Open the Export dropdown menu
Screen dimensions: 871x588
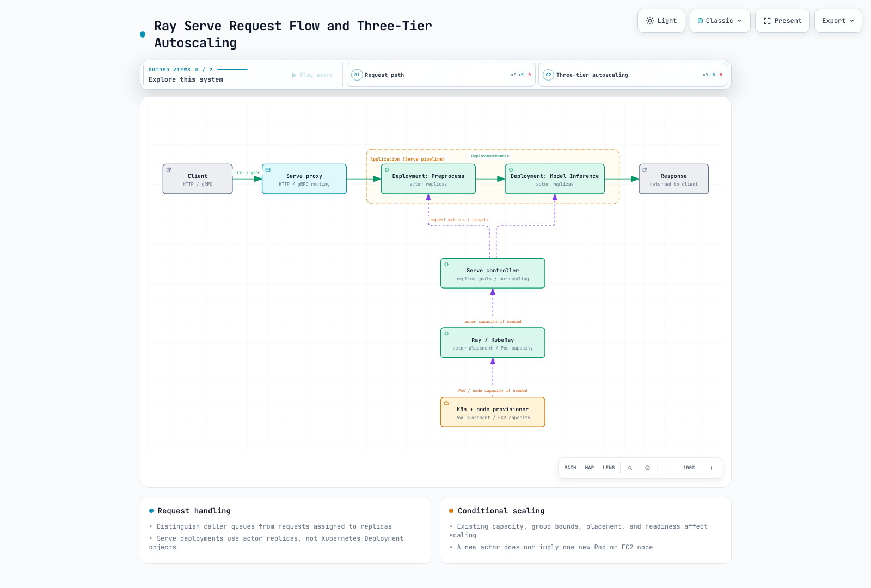click(x=838, y=21)
